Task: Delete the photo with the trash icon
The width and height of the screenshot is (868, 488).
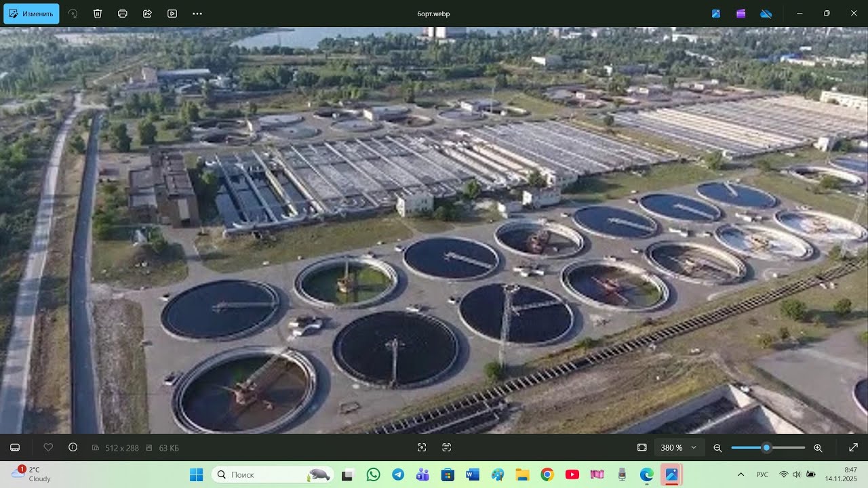Action: pyautogui.click(x=98, y=14)
